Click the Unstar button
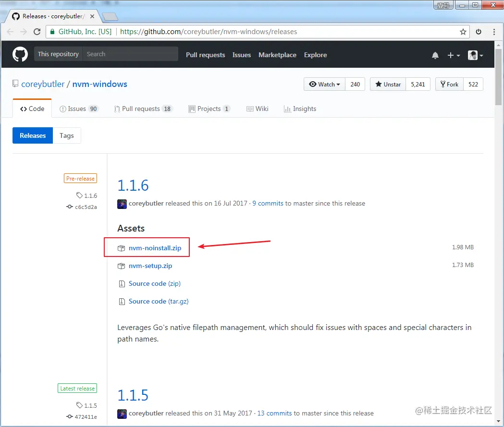Viewport: 504px width, 427px height. coord(388,84)
